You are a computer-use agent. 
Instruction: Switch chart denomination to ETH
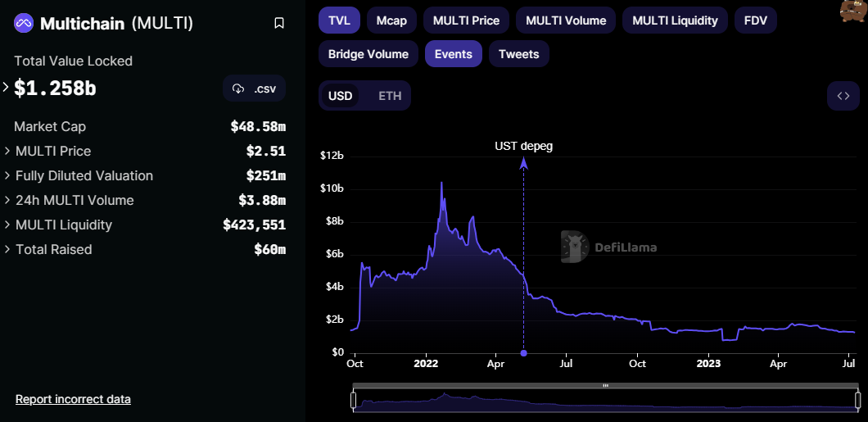coord(390,96)
